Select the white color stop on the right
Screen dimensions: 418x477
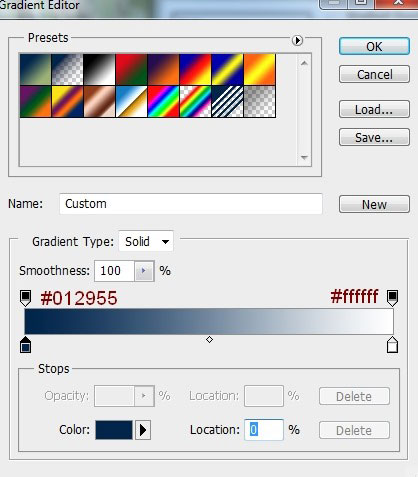click(x=392, y=345)
